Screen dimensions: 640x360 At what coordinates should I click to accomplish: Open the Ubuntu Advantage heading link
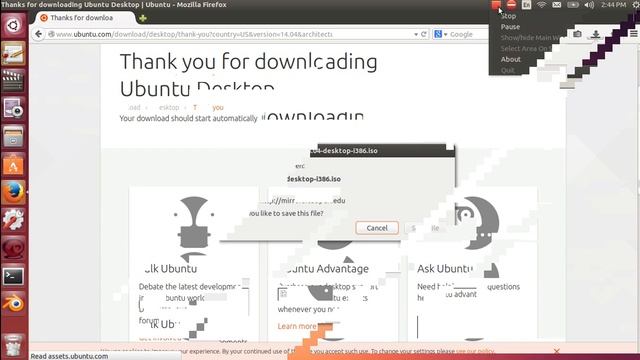coord(327,269)
